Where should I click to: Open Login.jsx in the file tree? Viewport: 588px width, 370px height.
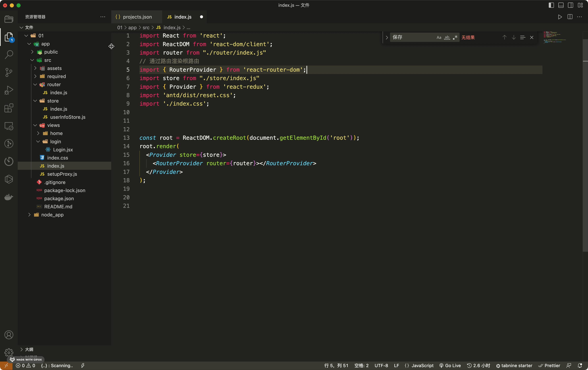pos(63,150)
